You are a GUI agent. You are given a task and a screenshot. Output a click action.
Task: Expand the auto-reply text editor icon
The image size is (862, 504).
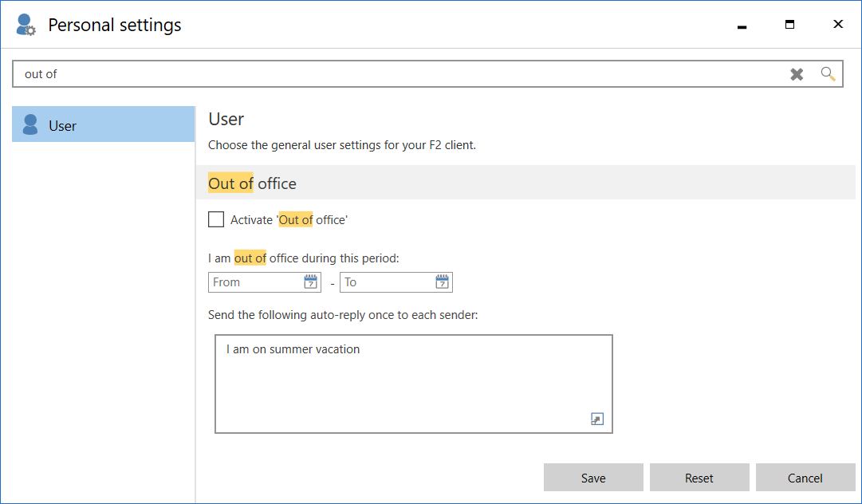pos(597,419)
